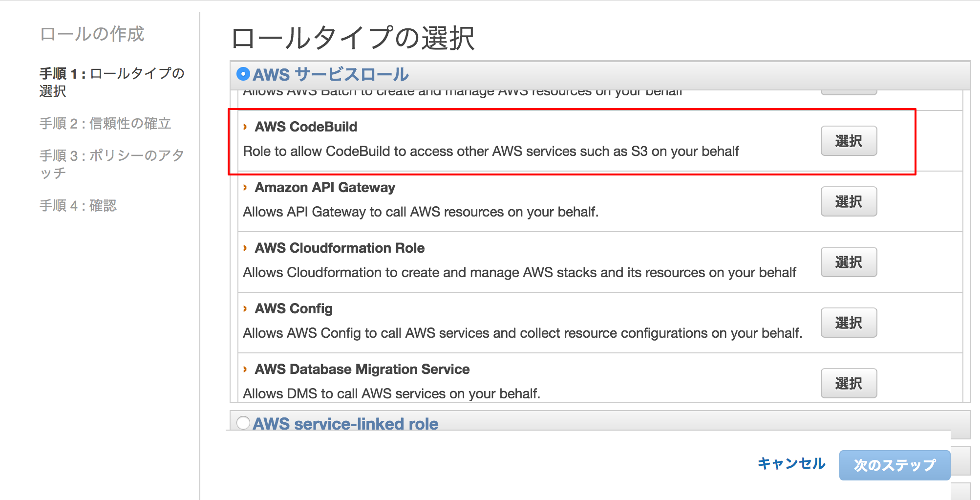The image size is (980, 500).
Task: Select the AWS サービスロール radio button
Action: coord(242,74)
